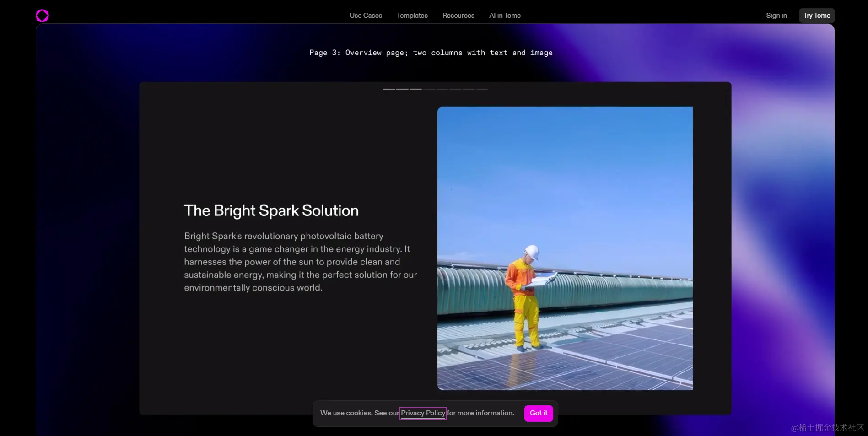Click the slide progress indicator bar
868x436 pixels.
point(435,89)
